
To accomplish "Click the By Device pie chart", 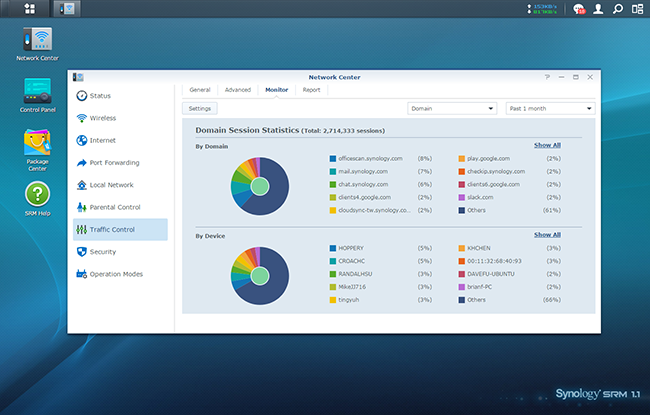I will [x=259, y=275].
